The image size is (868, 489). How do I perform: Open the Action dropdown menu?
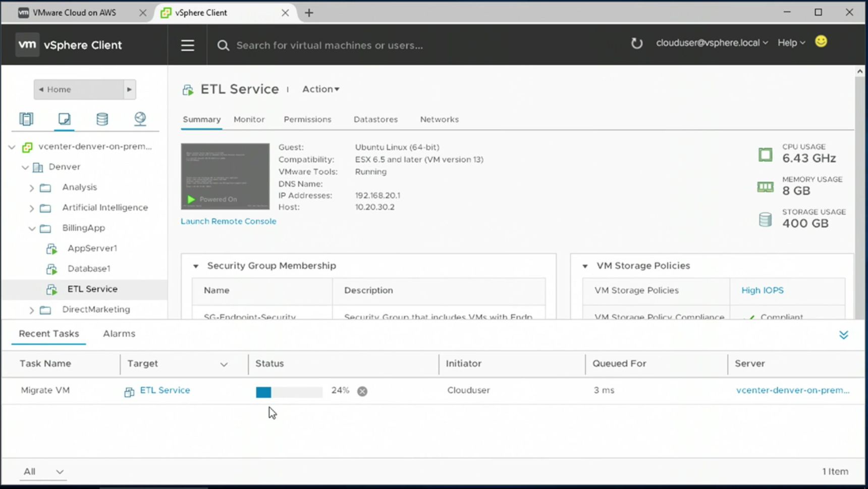(x=321, y=89)
